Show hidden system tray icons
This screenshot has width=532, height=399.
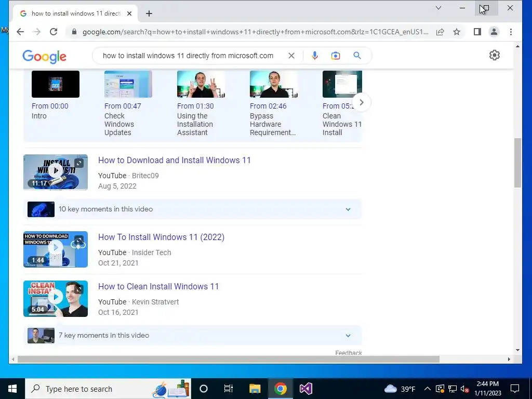click(428, 389)
